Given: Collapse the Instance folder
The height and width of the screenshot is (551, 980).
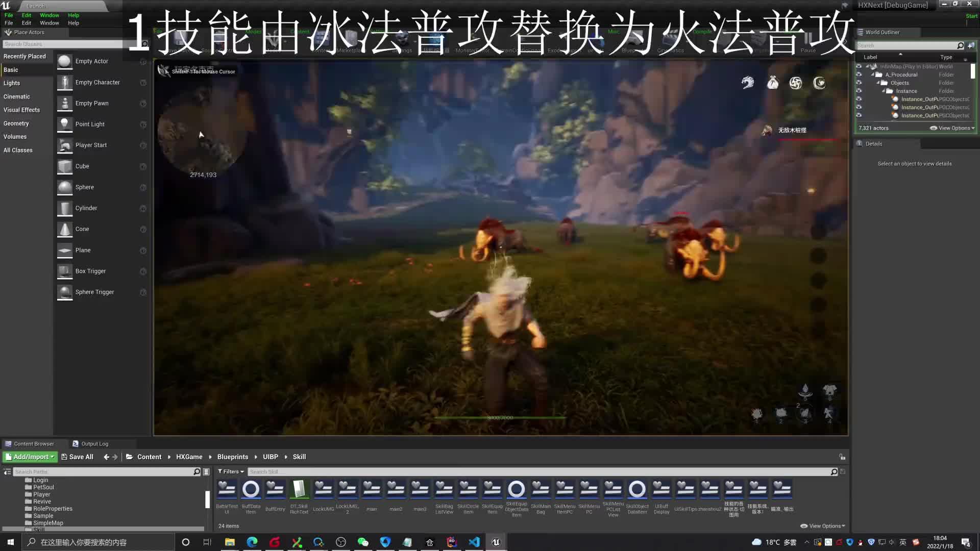Looking at the screenshot, I should 883,91.
